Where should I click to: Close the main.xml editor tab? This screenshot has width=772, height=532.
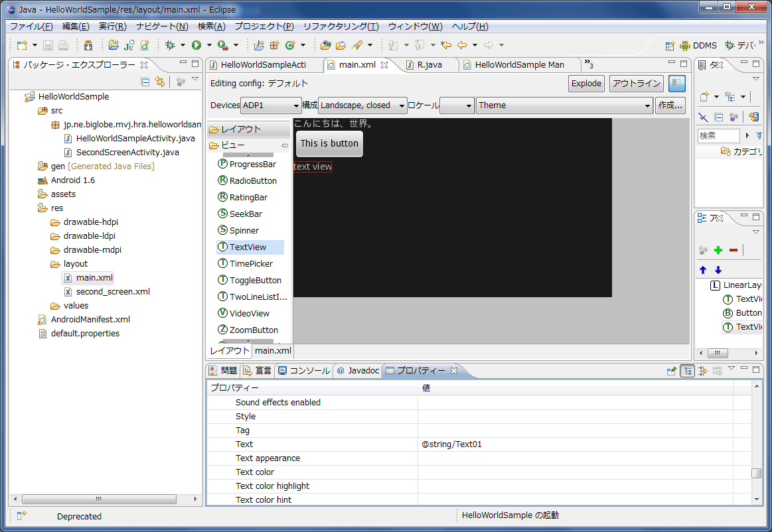384,64
